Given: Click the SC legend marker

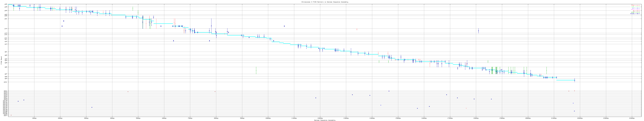Looking at the screenshot, I should [637, 11].
